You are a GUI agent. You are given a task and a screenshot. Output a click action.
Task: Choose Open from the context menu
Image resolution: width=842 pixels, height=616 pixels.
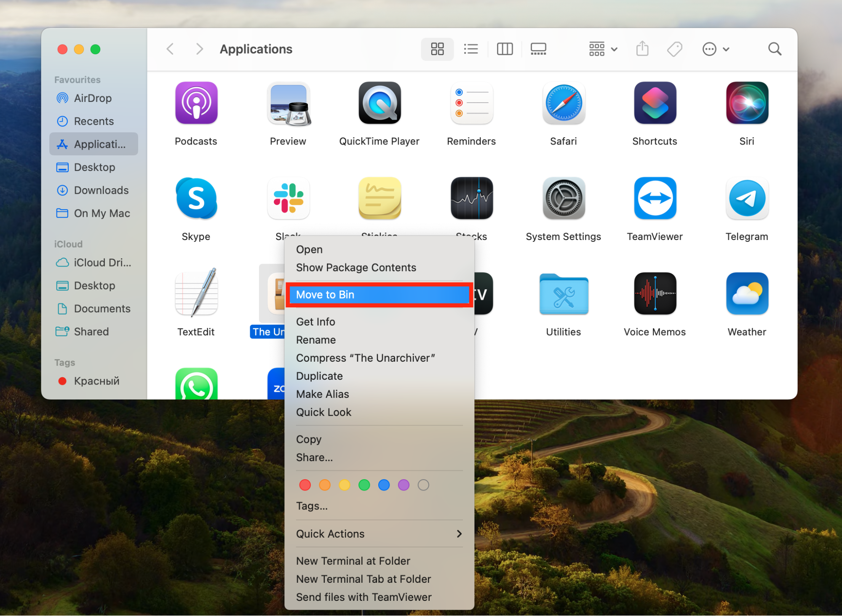379,250
